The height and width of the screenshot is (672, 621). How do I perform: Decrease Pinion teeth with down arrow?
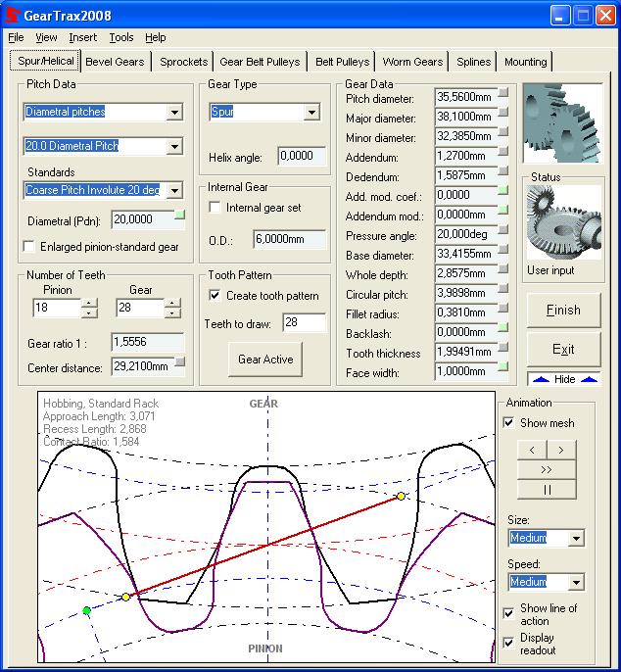89,312
